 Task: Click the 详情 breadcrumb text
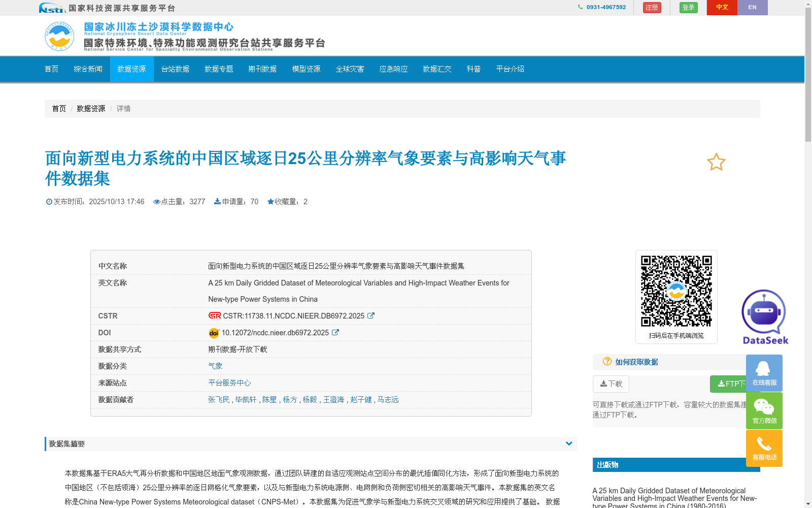[x=123, y=109]
